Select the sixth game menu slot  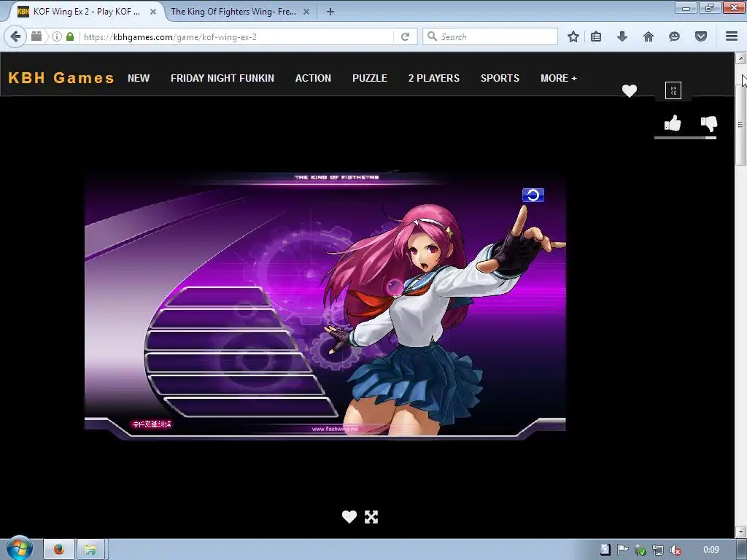(251, 407)
